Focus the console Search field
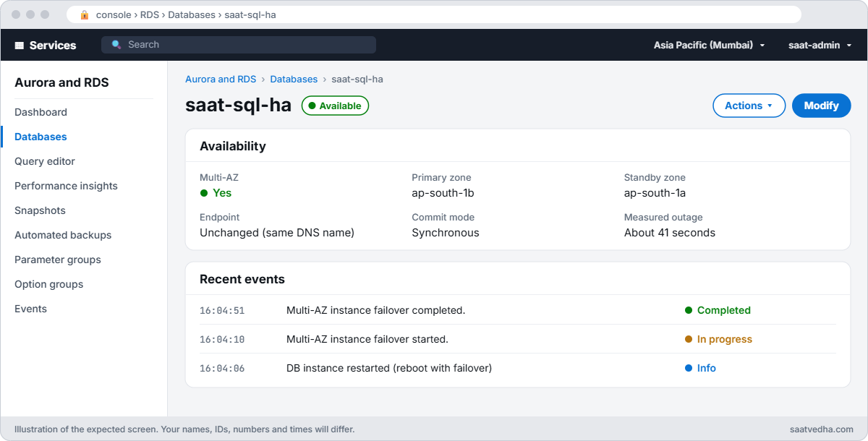868x441 pixels. tap(239, 45)
